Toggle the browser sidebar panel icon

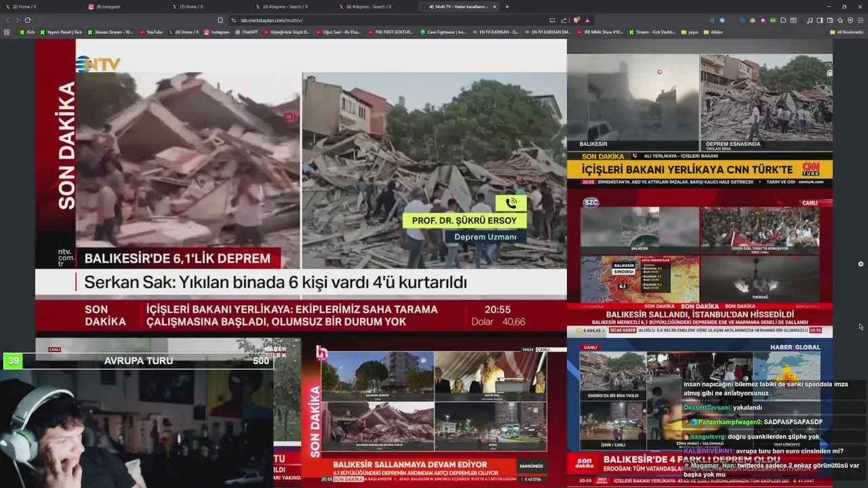click(x=820, y=20)
